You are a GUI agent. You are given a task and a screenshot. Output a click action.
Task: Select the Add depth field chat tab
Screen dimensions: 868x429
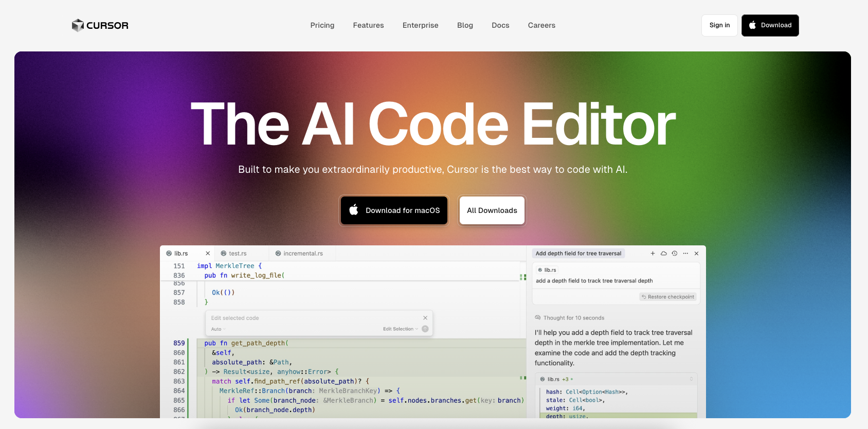pos(578,254)
